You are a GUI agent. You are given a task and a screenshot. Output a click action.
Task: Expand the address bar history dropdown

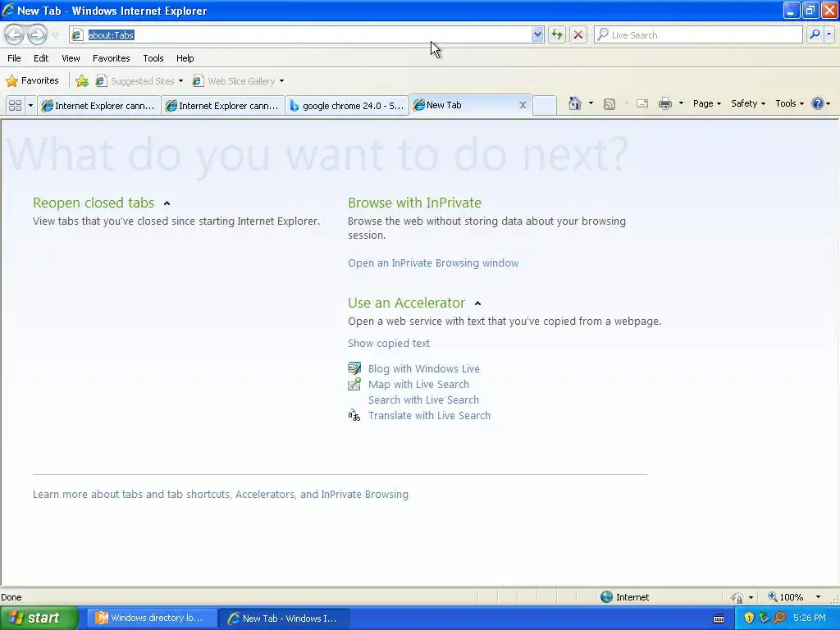tap(537, 34)
